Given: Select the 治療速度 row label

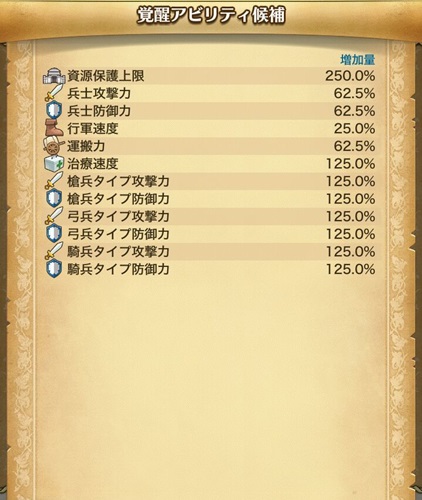Looking at the screenshot, I should [x=93, y=164].
